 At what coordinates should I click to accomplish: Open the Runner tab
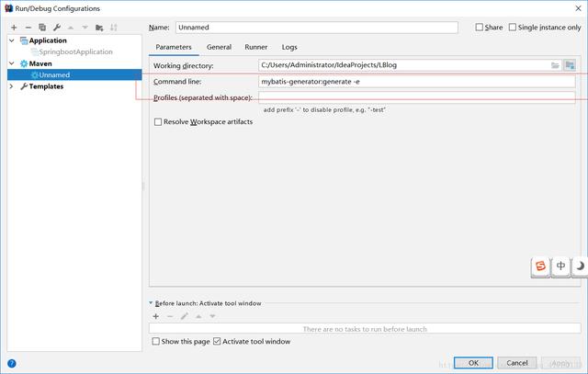pos(256,47)
